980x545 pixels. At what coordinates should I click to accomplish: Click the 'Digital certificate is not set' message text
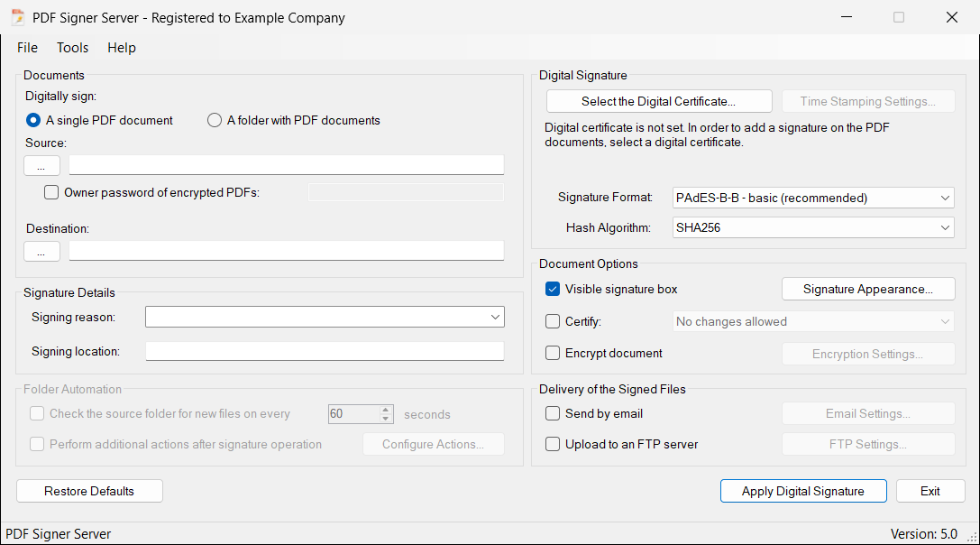pyautogui.click(x=717, y=134)
